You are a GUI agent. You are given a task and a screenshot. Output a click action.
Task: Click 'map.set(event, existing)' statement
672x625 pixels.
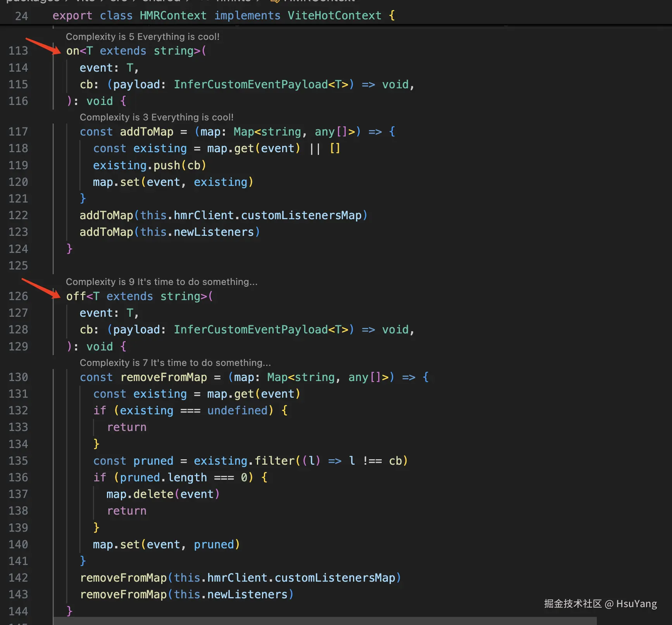[173, 182]
